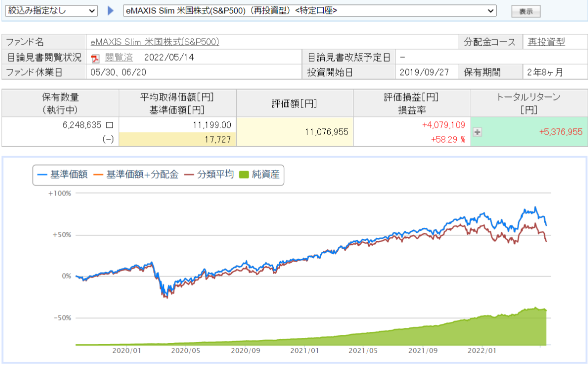The width and height of the screenshot is (588, 365).
Task: Click the -50% y-axis label
Action: (62, 317)
